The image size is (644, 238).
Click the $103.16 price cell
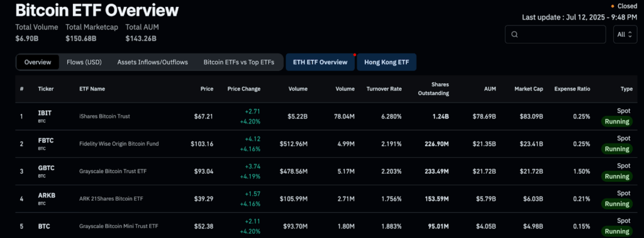pos(202,144)
